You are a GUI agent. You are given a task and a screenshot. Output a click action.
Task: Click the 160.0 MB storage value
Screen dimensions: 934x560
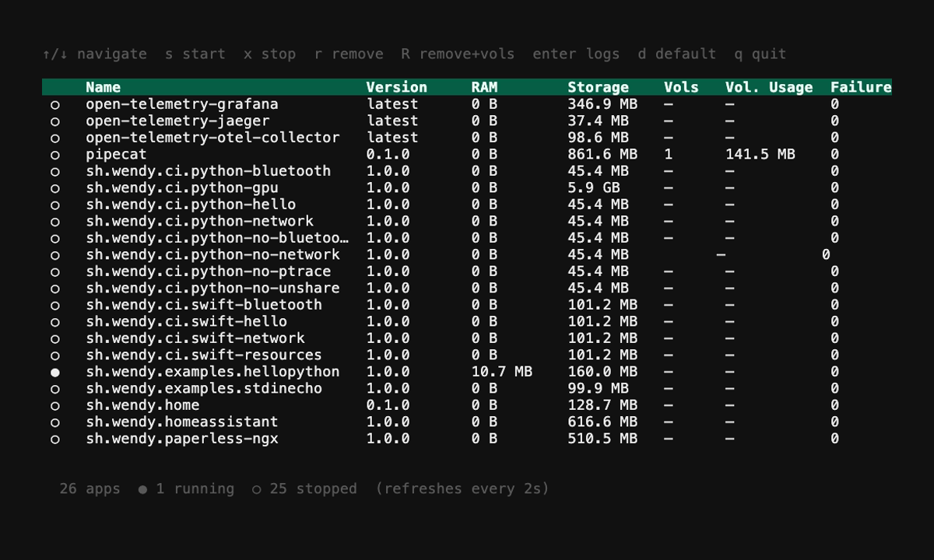pos(602,372)
